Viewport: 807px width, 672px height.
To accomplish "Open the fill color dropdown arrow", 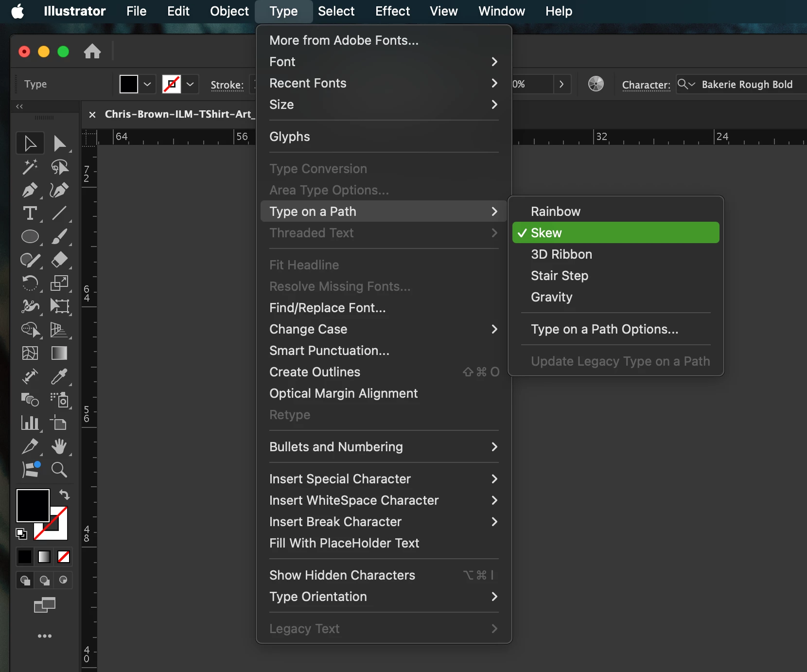I will pyautogui.click(x=147, y=84).
